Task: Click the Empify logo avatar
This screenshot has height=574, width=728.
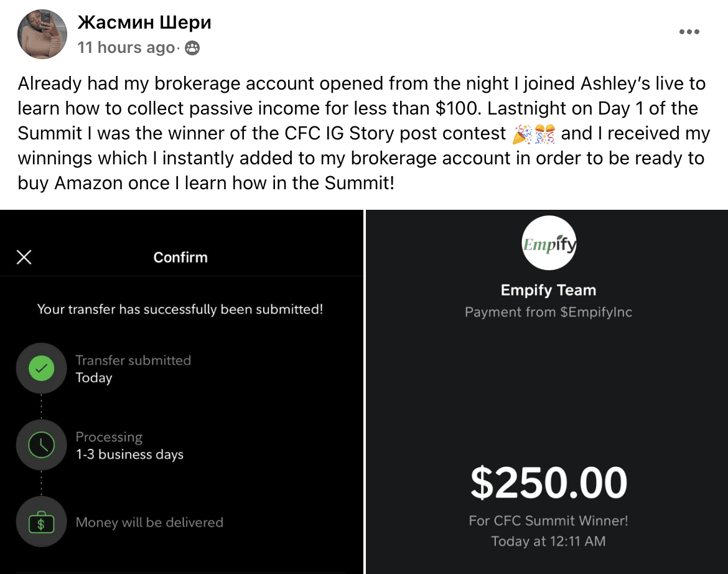Action: click(549, 243)
